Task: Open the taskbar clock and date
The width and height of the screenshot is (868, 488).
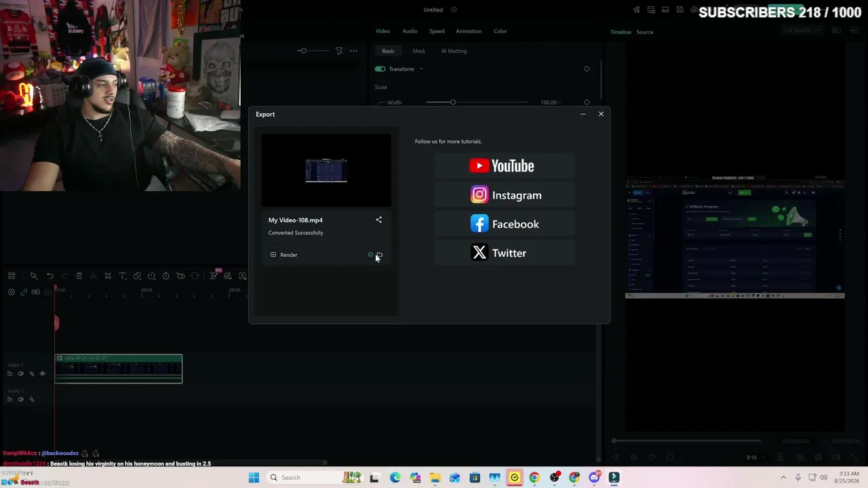Action: tap(849, 478)
